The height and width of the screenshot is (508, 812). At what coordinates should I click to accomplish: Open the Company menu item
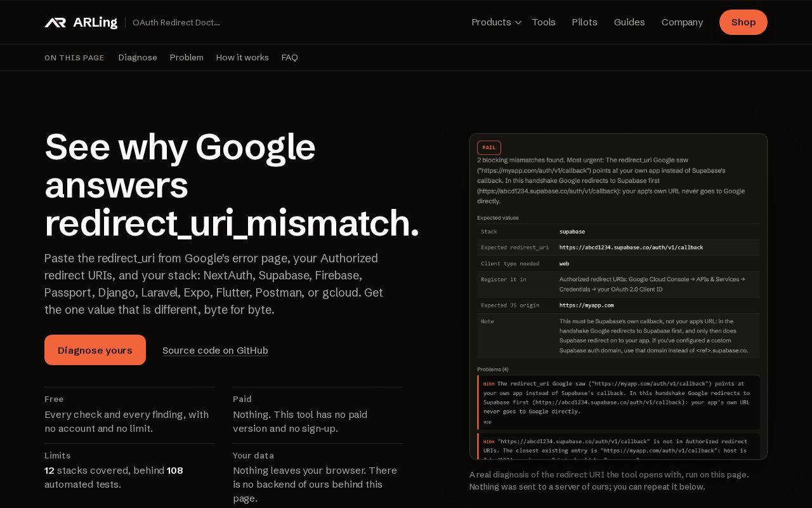682,22
